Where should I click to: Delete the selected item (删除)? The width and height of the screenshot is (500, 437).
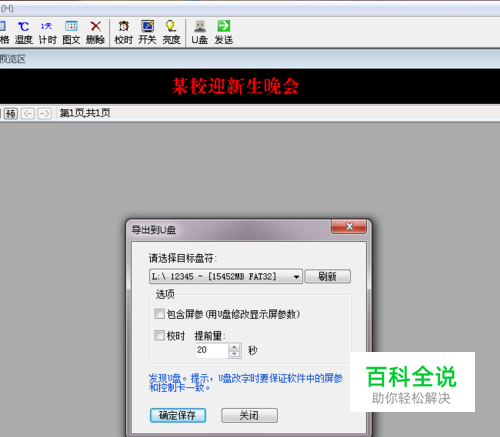click(x=95, y=32)
